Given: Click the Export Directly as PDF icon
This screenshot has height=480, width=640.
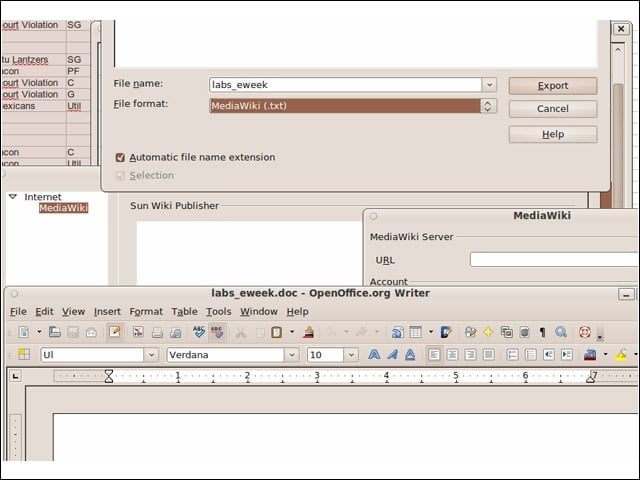Looking at the screenshot, I should (x=138, y=332).
